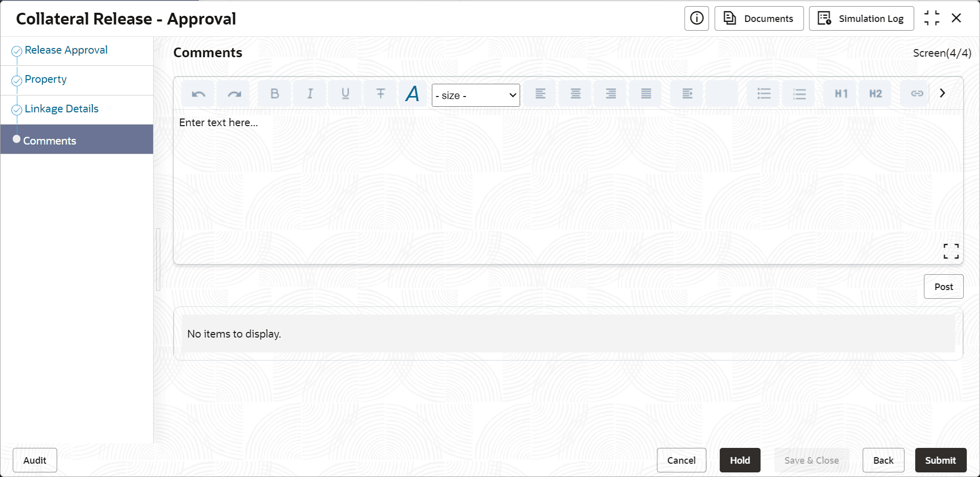Collapse the window with the shrink icon
This screenshot has width=980, height=477.
coord(932,18)
